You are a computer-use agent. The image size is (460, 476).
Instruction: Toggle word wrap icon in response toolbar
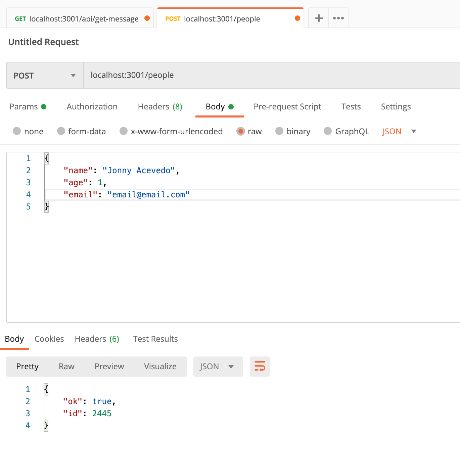(x=260, y=366)
